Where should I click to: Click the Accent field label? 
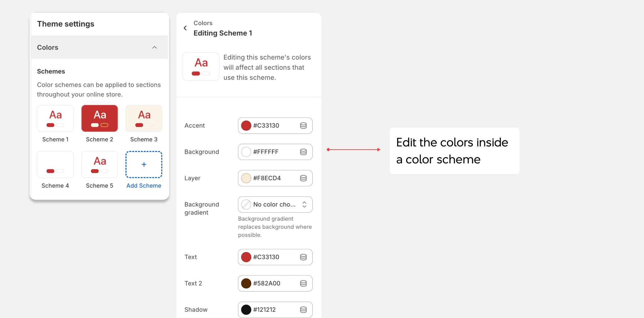195,126
